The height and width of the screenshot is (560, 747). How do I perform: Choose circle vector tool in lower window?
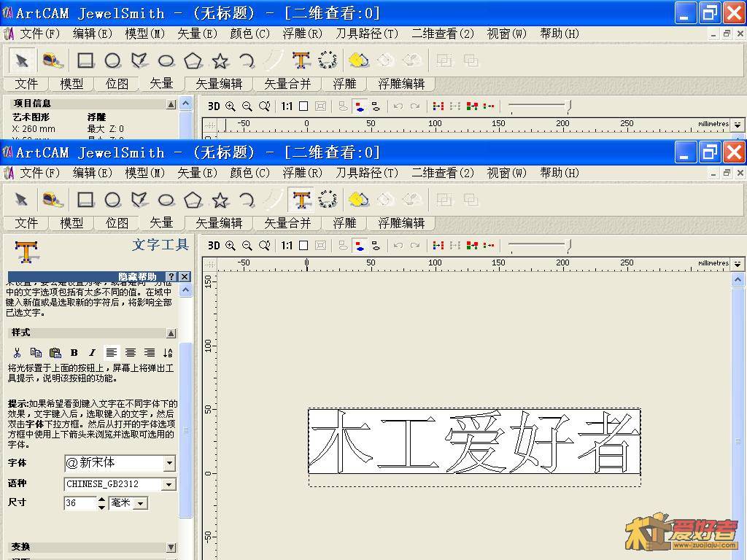[112, 200]
